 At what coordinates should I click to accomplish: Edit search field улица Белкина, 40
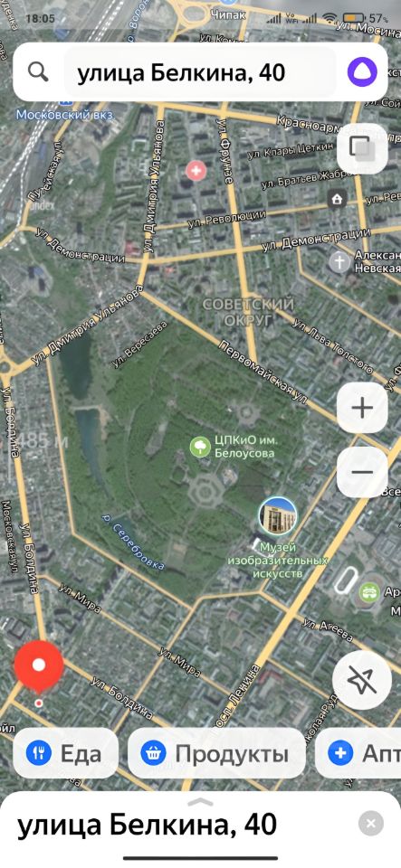[201, 72]
